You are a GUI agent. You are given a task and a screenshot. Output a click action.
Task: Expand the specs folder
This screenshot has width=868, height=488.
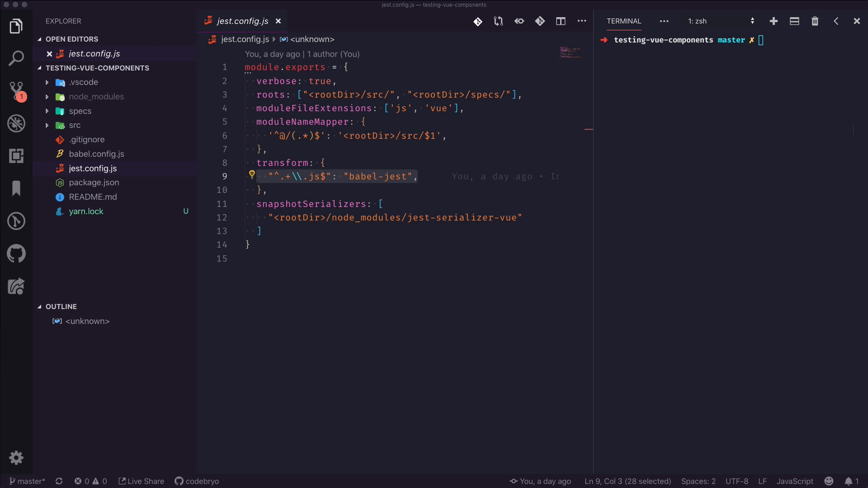point(80,111)
